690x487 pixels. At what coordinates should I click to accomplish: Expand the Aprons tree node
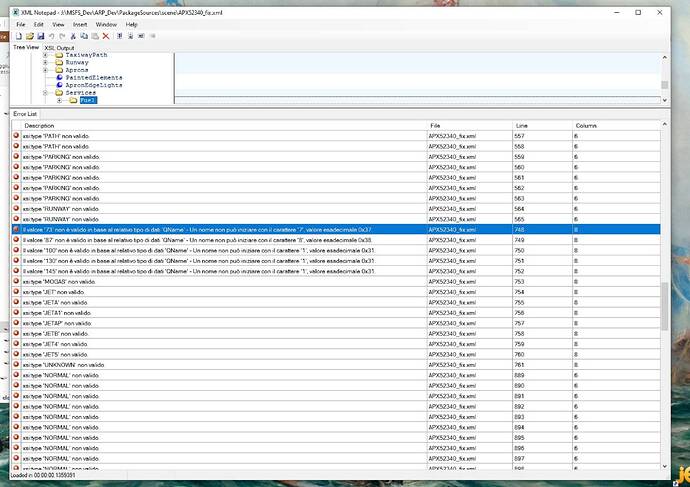[45, 70]
